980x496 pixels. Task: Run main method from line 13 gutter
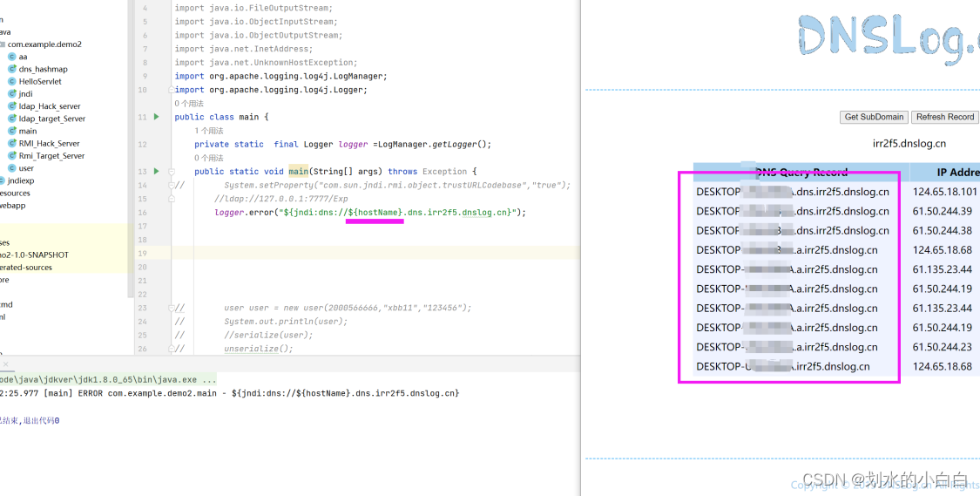pos(156,171)
